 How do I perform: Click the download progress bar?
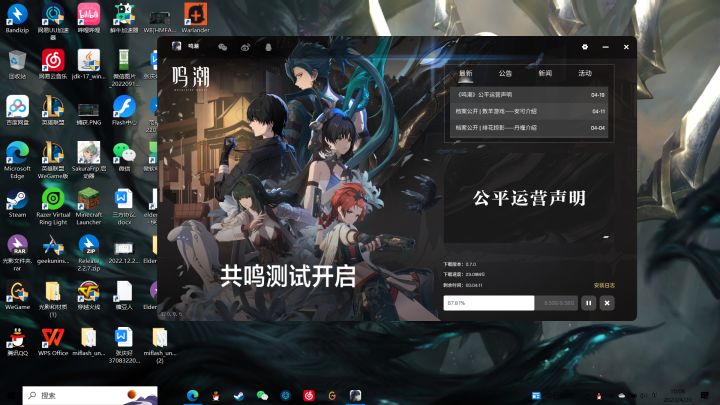pyautogui.click(x=510, y=303)
